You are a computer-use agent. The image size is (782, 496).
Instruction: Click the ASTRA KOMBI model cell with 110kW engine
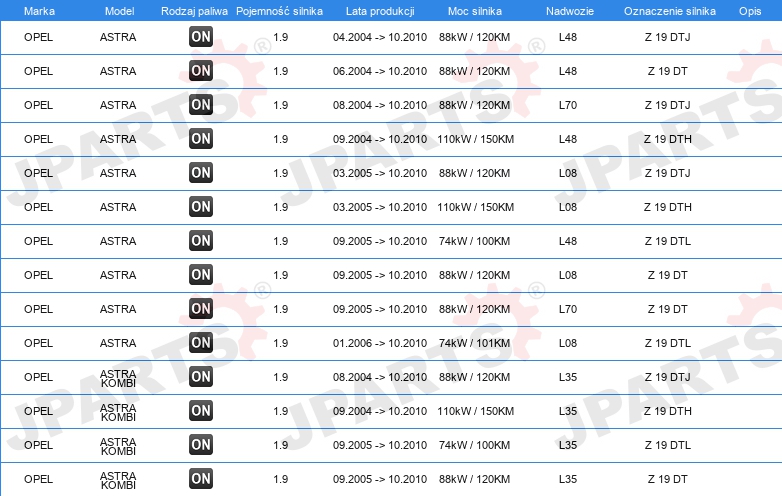tap(118, 412)
